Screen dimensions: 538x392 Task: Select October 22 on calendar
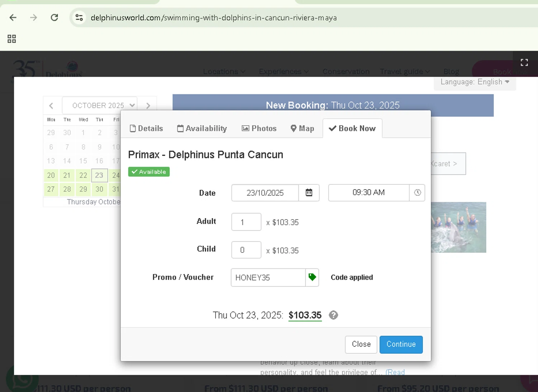tap(83, 175)
